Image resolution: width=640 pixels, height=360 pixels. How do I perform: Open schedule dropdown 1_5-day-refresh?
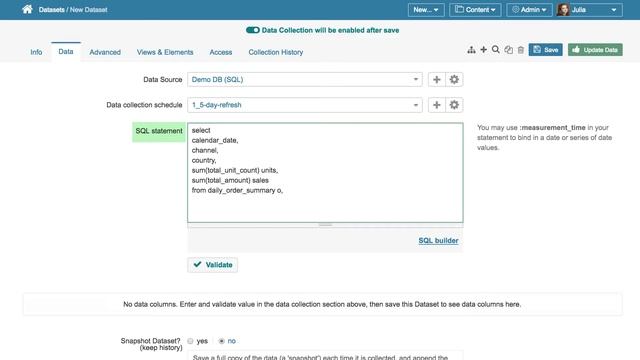pos(304,105)
